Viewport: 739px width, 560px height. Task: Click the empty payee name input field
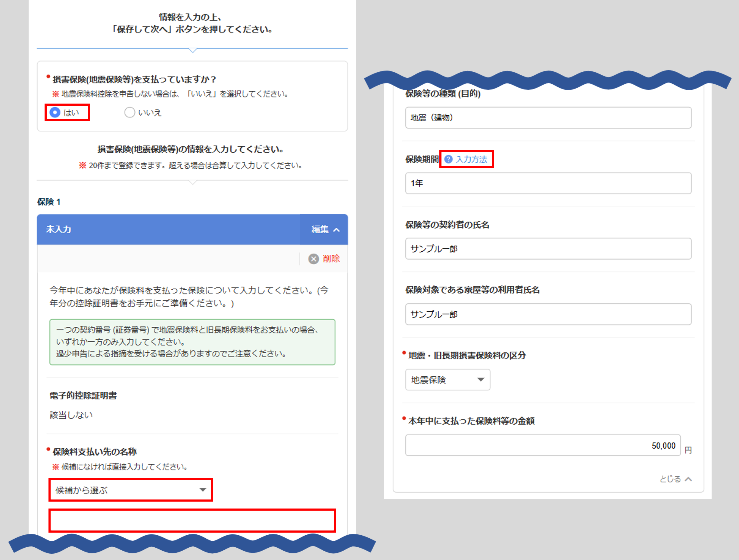click(192, 521)
